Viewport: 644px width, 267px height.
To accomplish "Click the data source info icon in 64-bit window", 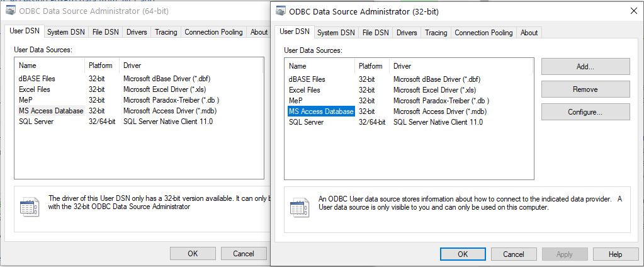I will (x=29, y=207).
